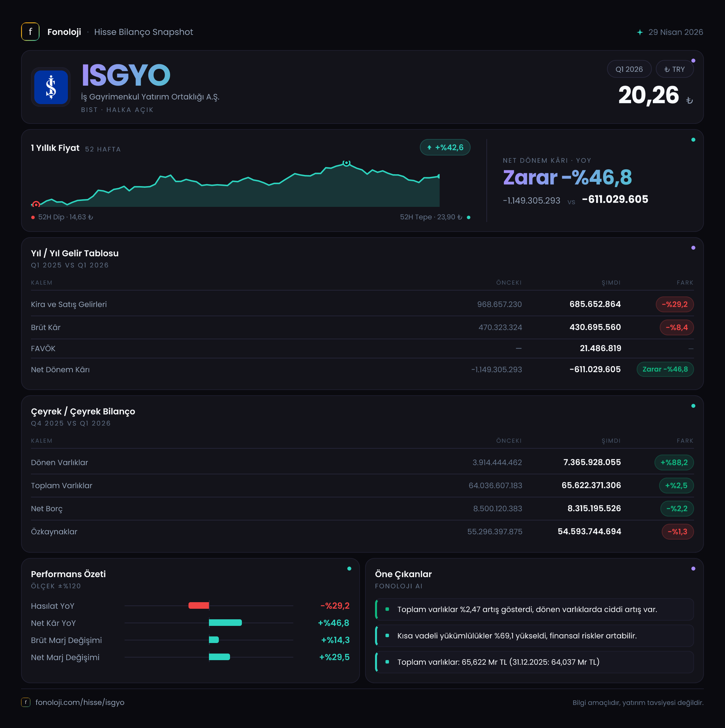Open the fonoloji.com/hisse/isgyo link
This screenshot has height=728, width=725.
pyautogui.click(x=80, y=702)
